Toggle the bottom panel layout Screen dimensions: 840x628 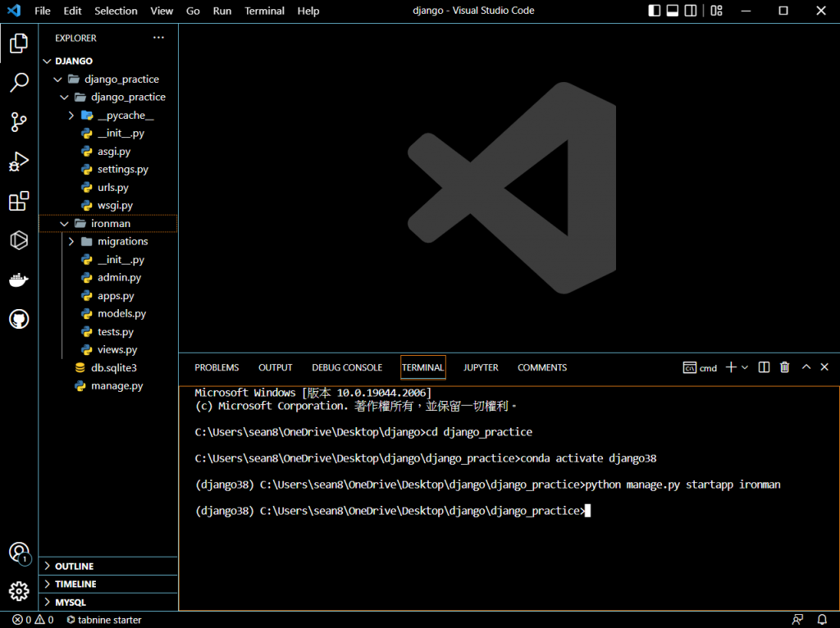click(673, 11)
